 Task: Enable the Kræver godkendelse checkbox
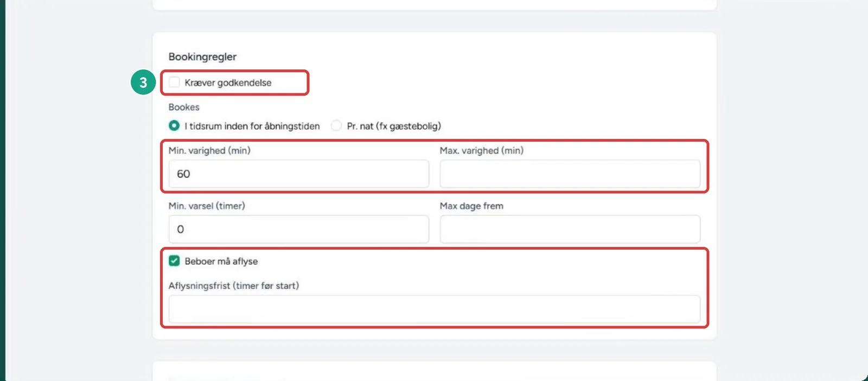(x=174, y=82)
